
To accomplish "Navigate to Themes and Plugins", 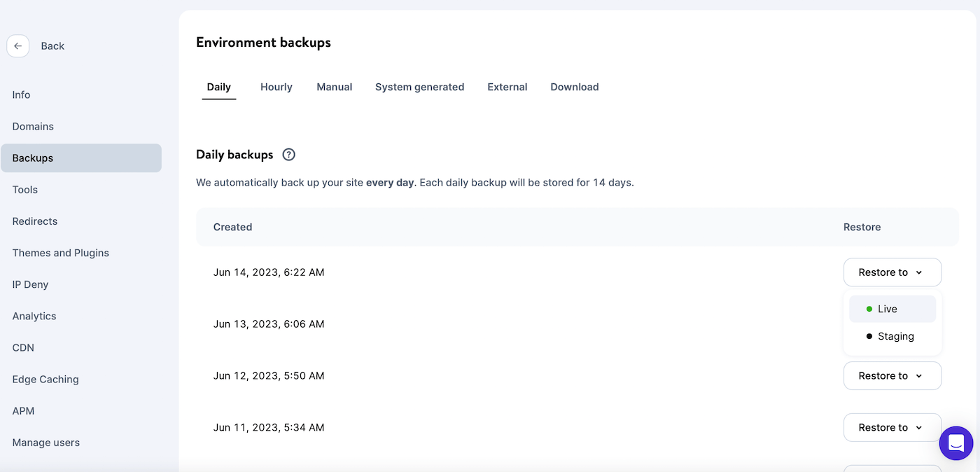I will [x=60, y=252].
